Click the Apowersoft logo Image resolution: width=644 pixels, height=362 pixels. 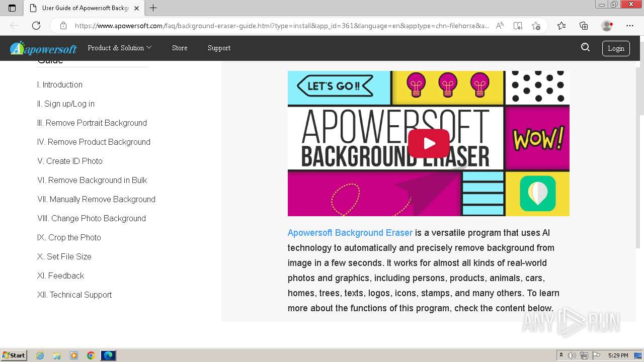coord(43,48)
